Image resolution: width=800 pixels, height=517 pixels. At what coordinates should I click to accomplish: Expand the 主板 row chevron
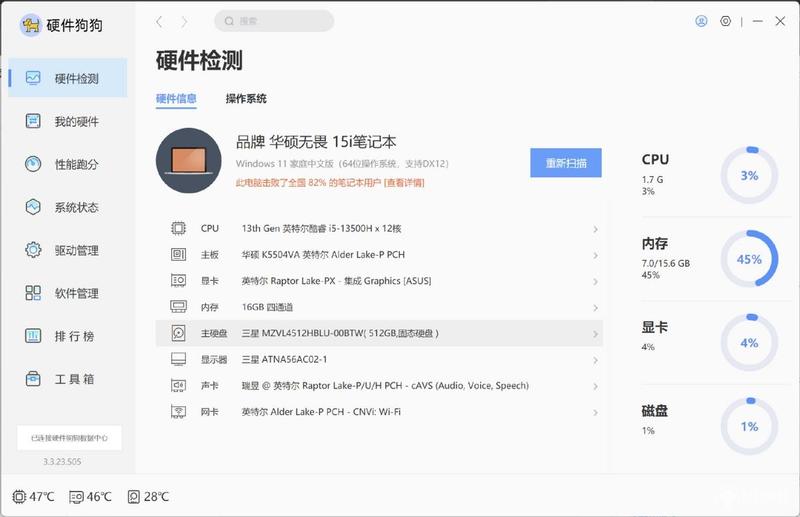pyautogui.click(x=595, y=255)
